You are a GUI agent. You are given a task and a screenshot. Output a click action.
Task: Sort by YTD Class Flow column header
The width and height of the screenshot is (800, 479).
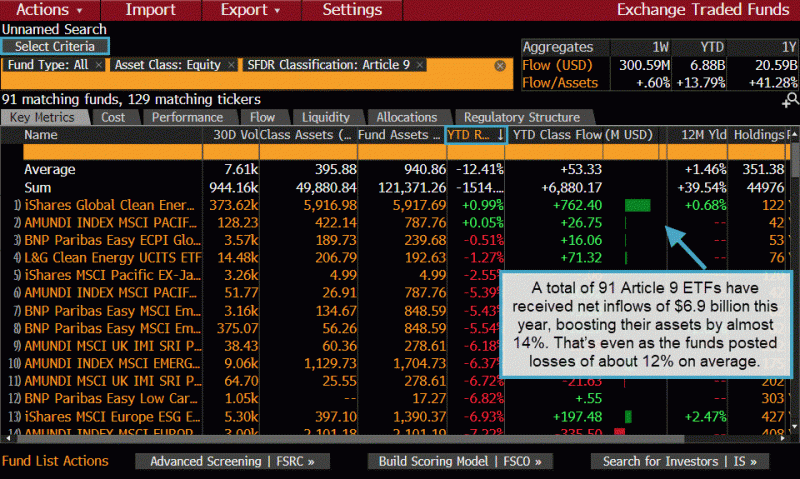click(x=583, y=135)
